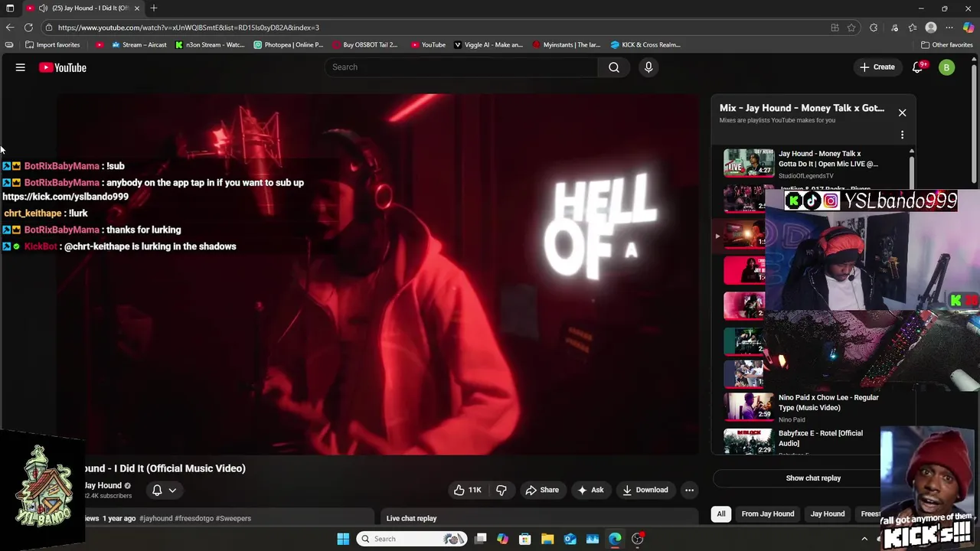The height and width of the screenshot is (551, 980).
Task: Open Jay Hound Money Talk playlist thumbnail
Action: pos(749,162)
